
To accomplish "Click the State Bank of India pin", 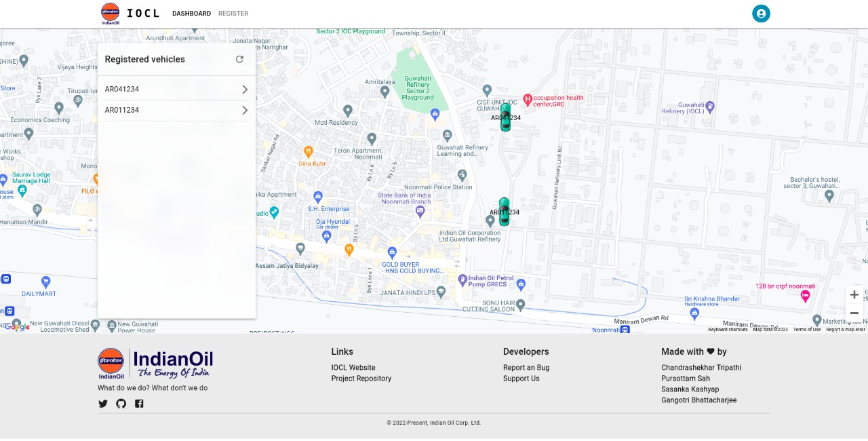I will [420, 211].
